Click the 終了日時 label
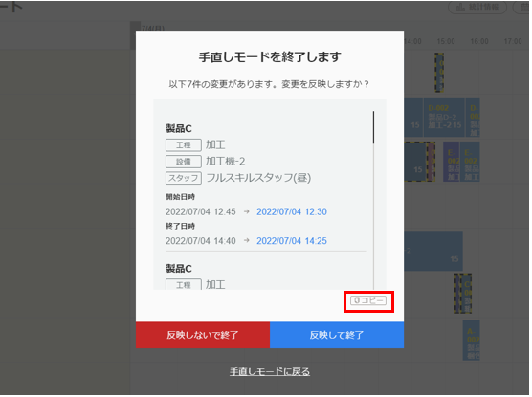532x397 pixels. 180,226
